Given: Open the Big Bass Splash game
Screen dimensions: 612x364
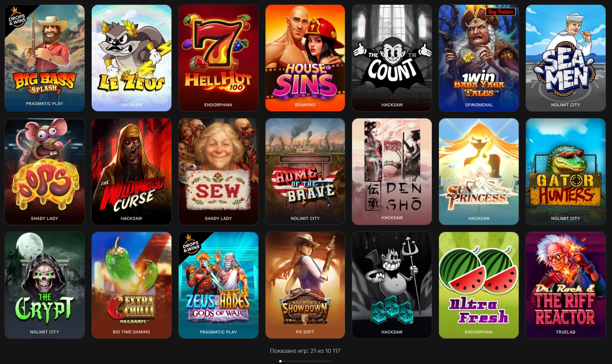Looking at the screenshot, I should (44, 58).
